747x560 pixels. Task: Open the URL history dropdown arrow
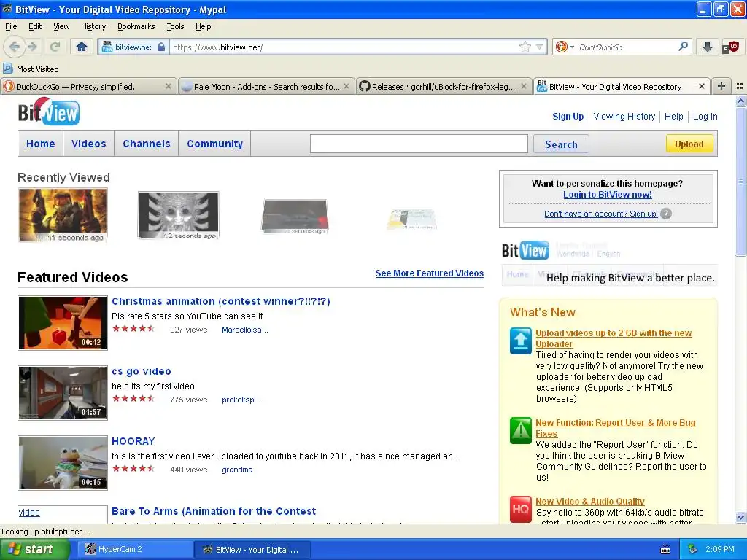(539, 47)
